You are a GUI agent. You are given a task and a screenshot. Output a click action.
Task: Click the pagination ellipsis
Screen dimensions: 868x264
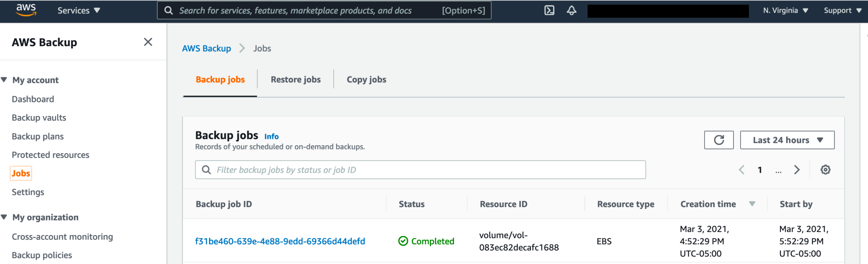coord(778,171)
